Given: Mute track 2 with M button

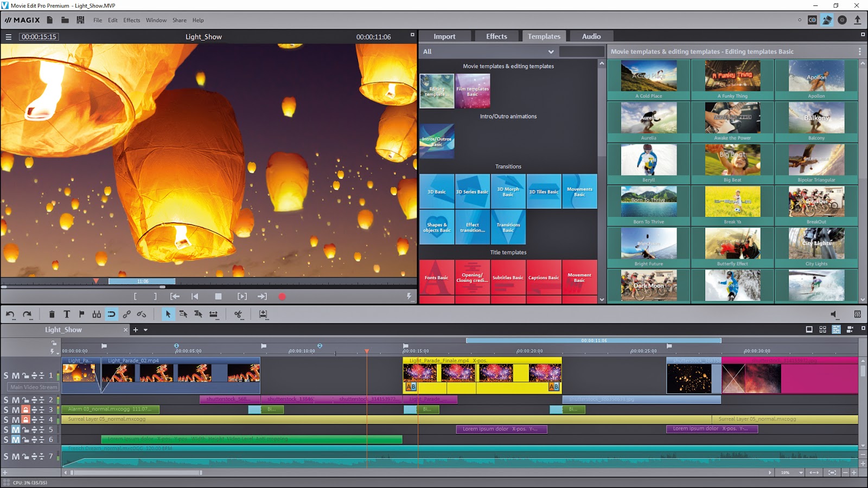Looking at the screenshot, I should tap(16, 400).
